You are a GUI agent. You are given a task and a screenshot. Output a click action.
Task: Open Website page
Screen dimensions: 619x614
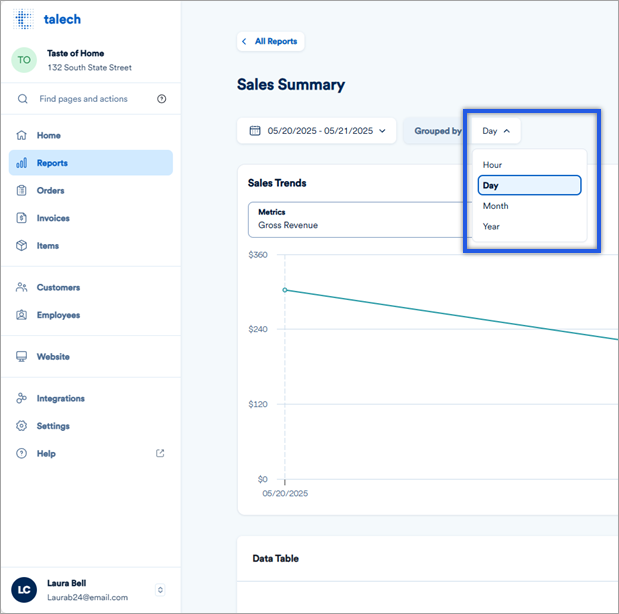(91, 357)
